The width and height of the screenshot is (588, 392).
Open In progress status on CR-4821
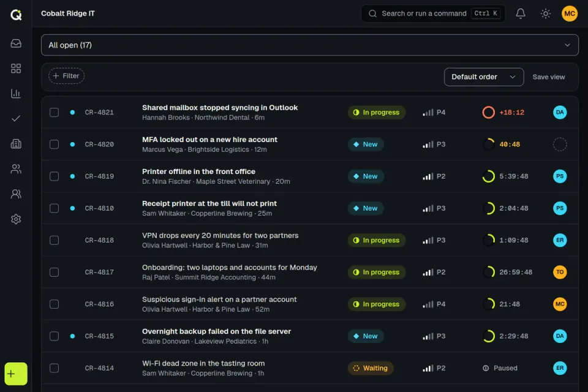pos(377,112)
